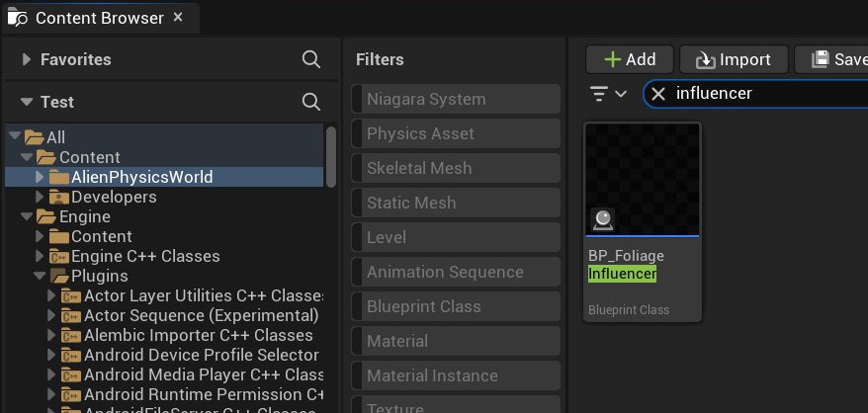Click the search icon next to Favorites
This screenshot has width=868, height=413.
coord(310,60)
